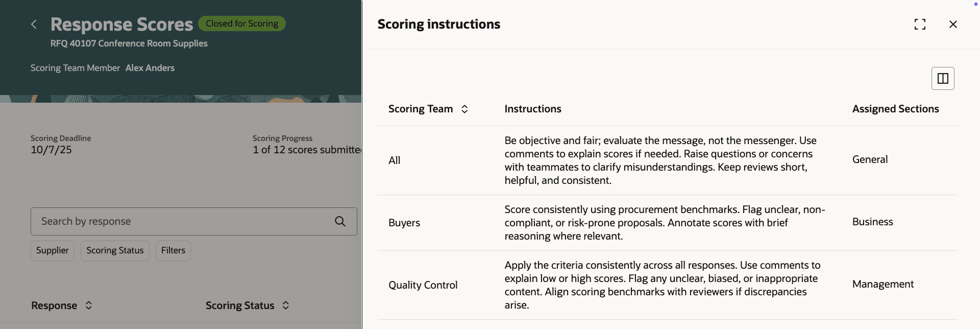The image size is (980, 329).
Task: Click the All scoring team row
Action: click(x=395, y=160)
